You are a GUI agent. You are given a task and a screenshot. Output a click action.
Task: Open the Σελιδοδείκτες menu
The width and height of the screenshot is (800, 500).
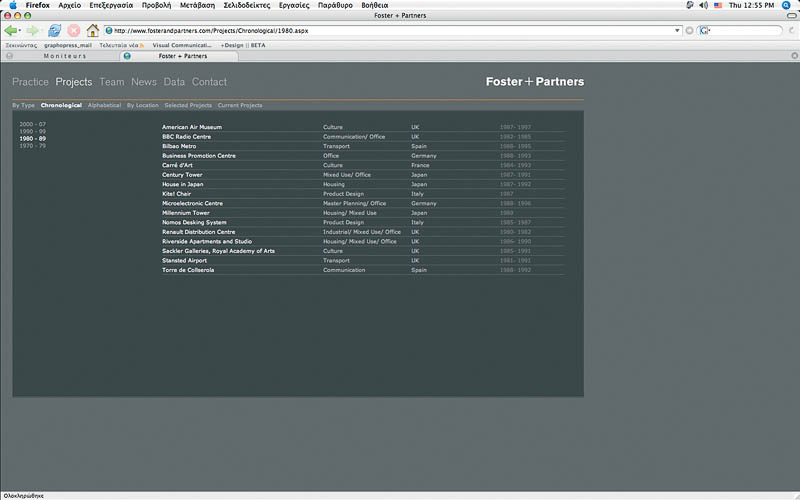pos(246,5)
